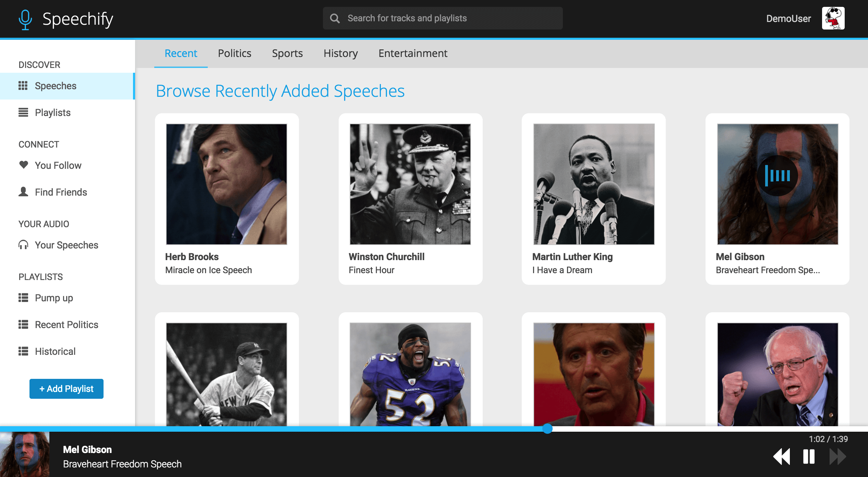
Task: Open the DemoUser avatar picture
Action: 833,18
